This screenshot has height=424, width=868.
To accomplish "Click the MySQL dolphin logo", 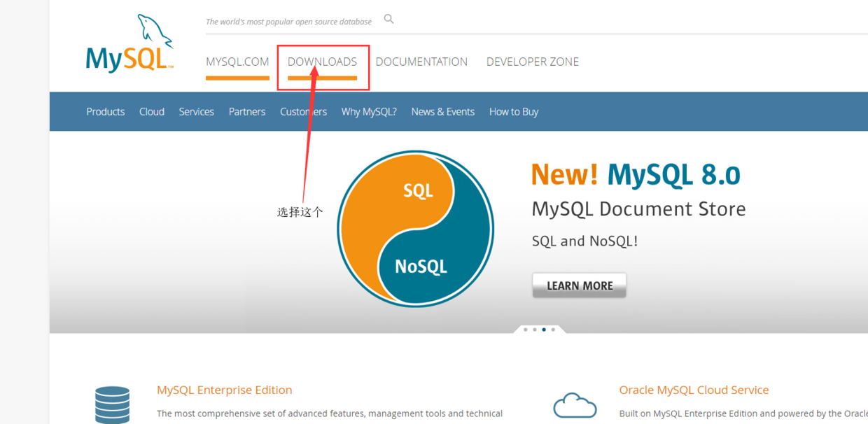I will [x=129, y=43].
